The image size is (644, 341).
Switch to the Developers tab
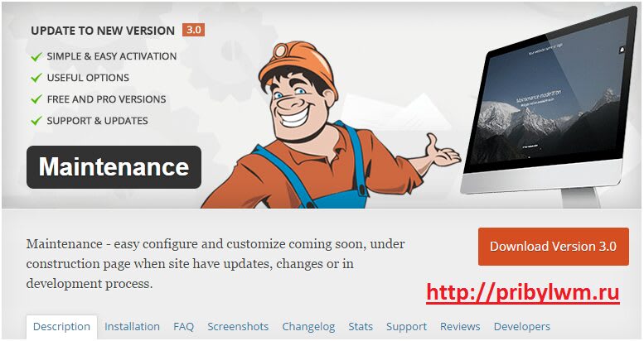(x=521, y=327)
